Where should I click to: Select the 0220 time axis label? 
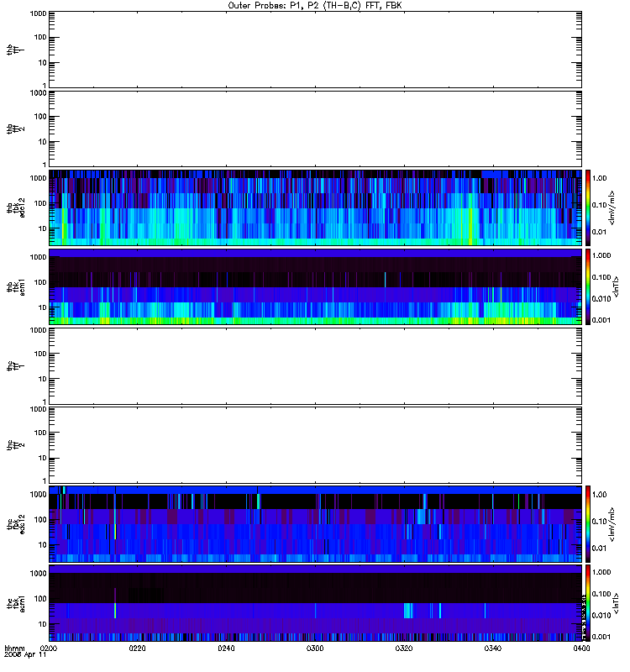(x=137, y=648)
